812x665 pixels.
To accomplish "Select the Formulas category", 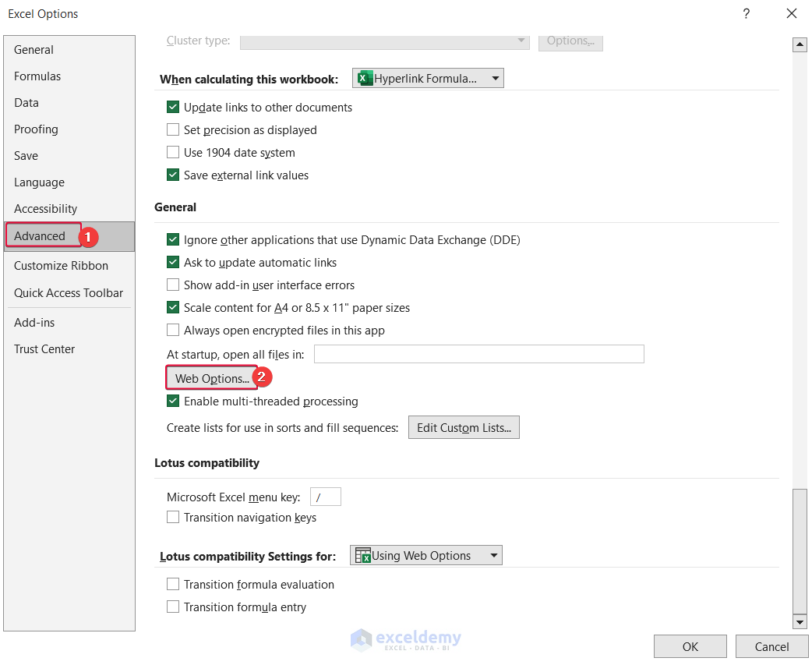I will (x=37, y=76).
